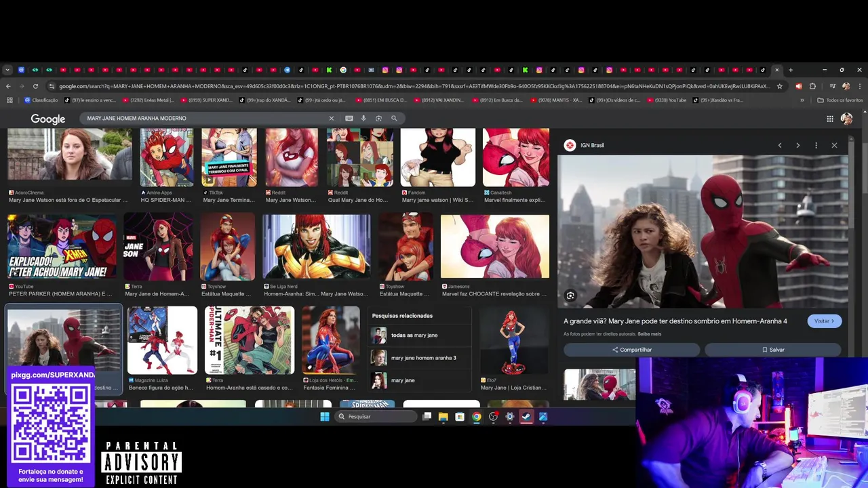Bookmark this page with the star icon
This screenshot has height=488, width=868.
click(780, 86)
